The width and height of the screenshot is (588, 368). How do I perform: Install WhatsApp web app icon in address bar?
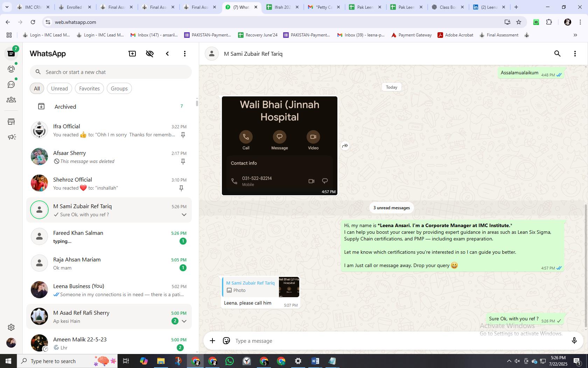(x=507, y=22)
